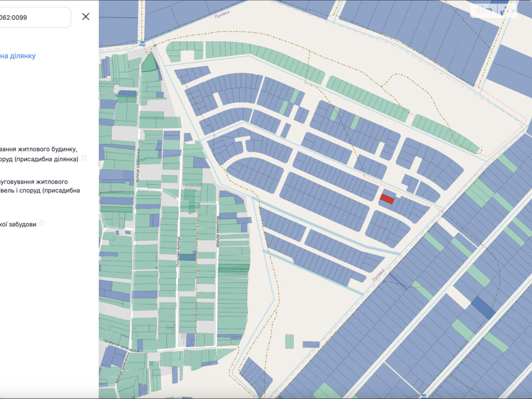
Task: Click the "вулиця Шевченка" vertical street label
Action: [137, 163]
